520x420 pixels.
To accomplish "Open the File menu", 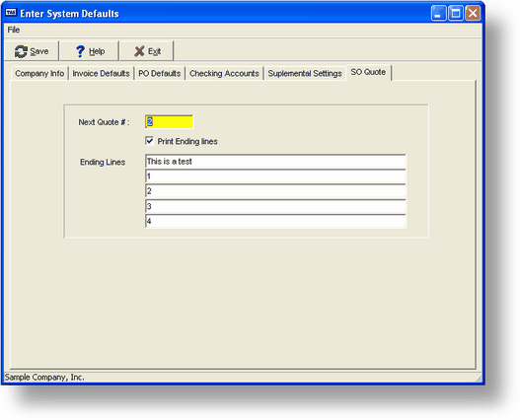I will 14,30.
